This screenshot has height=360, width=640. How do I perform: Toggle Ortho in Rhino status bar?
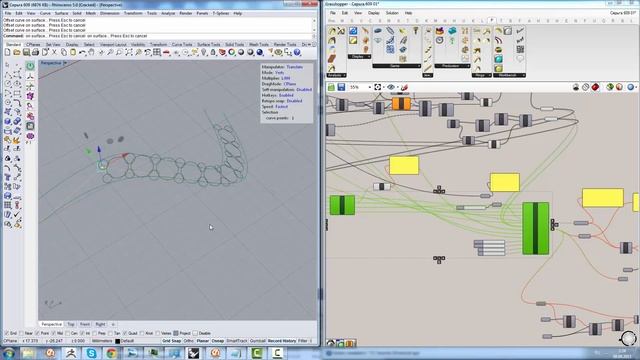tap(189, 341)
